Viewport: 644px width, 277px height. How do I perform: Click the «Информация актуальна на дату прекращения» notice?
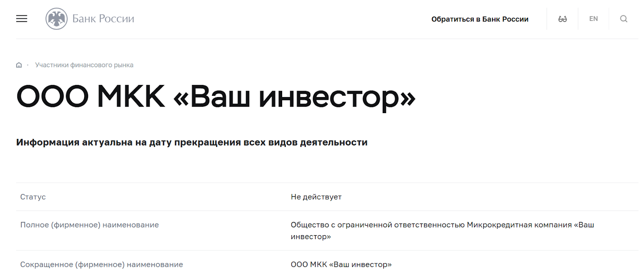[192, 142]
